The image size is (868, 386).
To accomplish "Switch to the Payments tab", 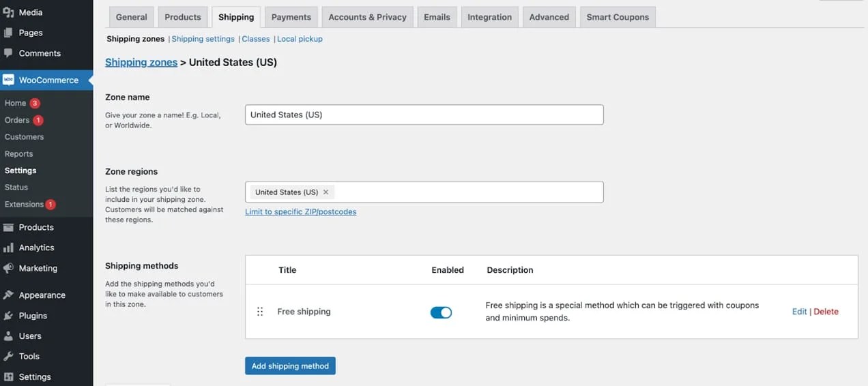I will point(291,17).
